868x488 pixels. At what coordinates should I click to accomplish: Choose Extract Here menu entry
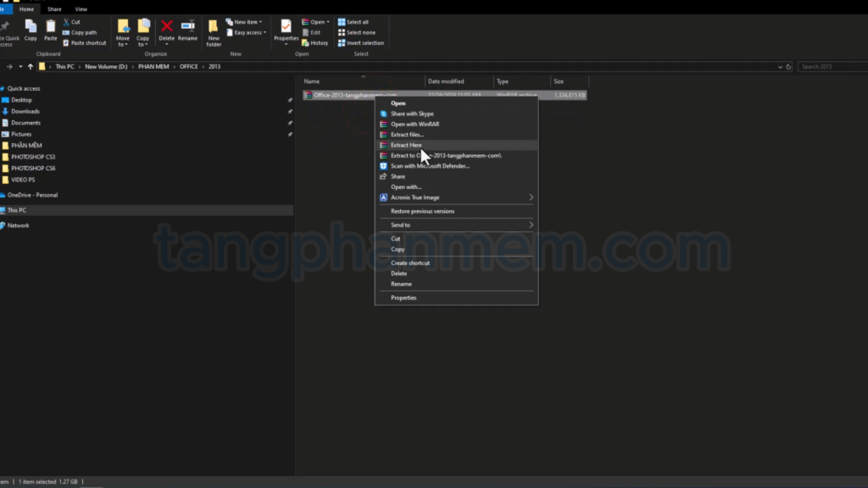coord(456,145)
